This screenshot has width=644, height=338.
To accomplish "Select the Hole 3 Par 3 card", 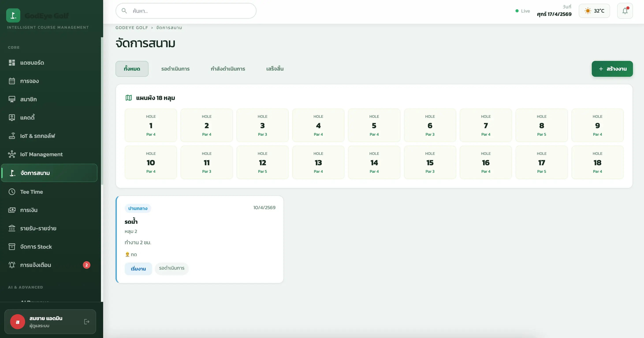I will [262, 125].
